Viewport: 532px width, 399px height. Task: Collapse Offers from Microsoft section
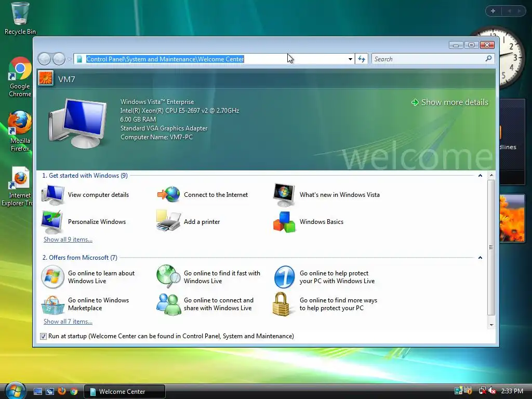(x=480, y=258)
